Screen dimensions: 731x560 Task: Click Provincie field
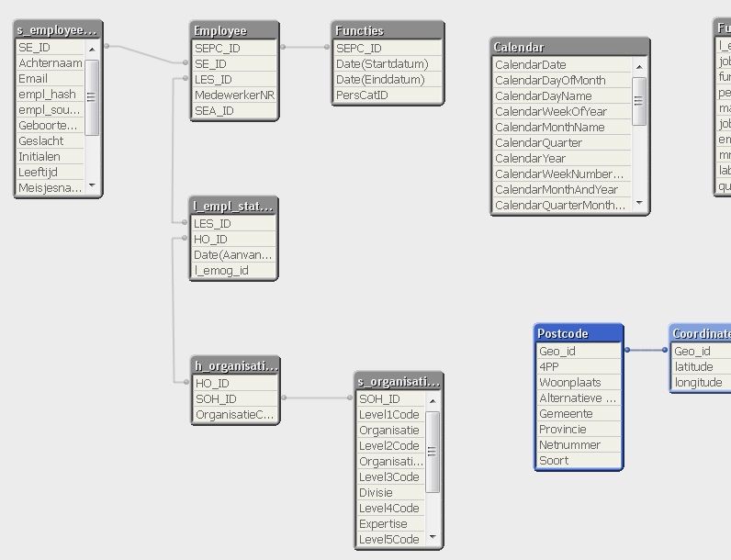[578, 430]
